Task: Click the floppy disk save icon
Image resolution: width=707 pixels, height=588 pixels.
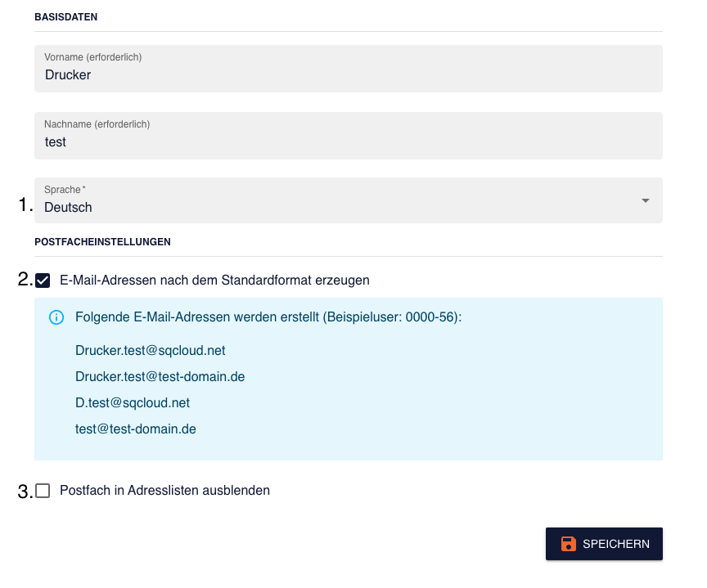Action: click(568, 544)
